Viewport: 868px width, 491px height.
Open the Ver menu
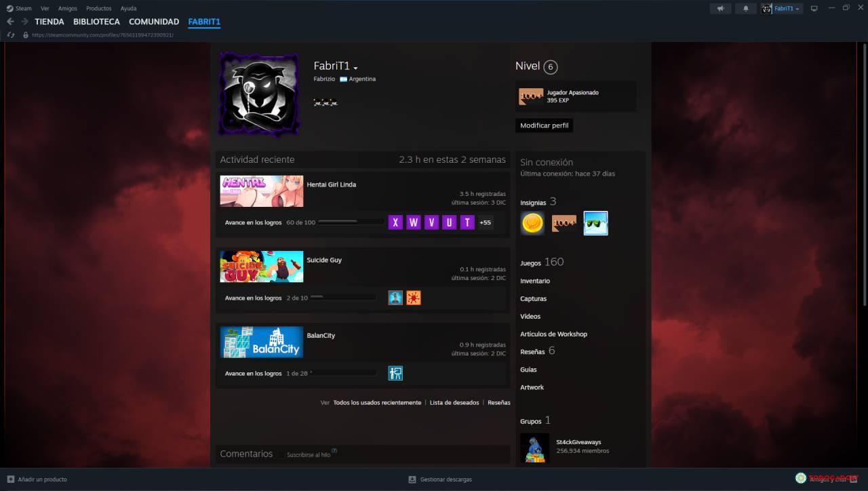click(45, 9)
